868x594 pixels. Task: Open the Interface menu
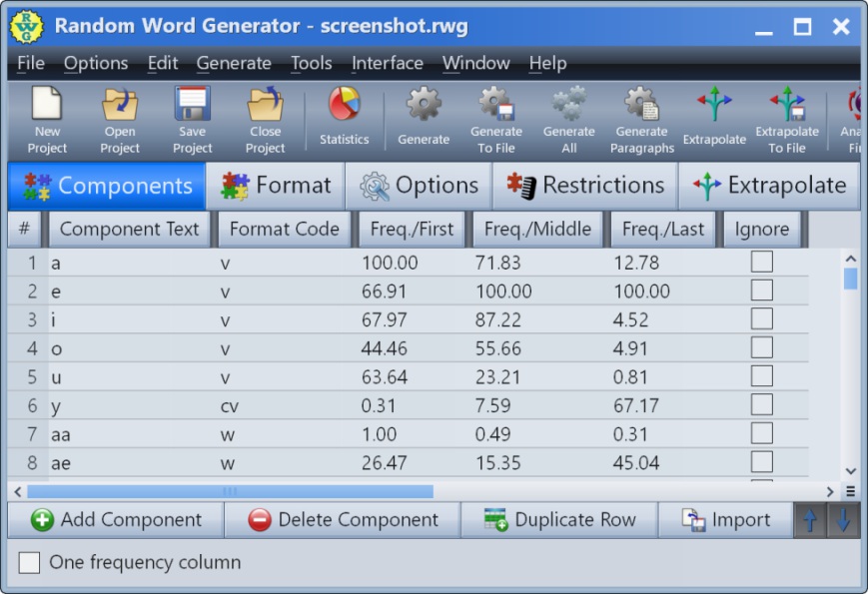(387, 63)
